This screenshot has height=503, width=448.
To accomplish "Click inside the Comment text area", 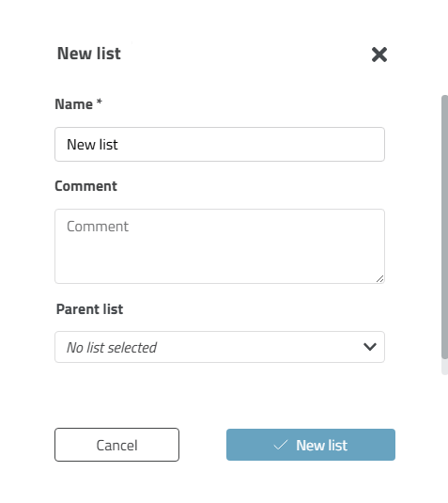I will [220, 246].
